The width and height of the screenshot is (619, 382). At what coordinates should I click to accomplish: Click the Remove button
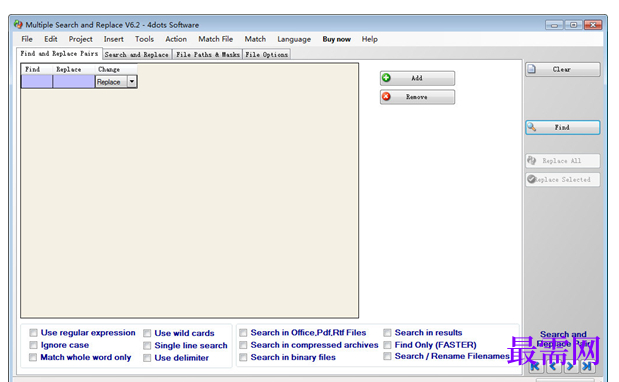pyautogui.click(x=417, y=97)
